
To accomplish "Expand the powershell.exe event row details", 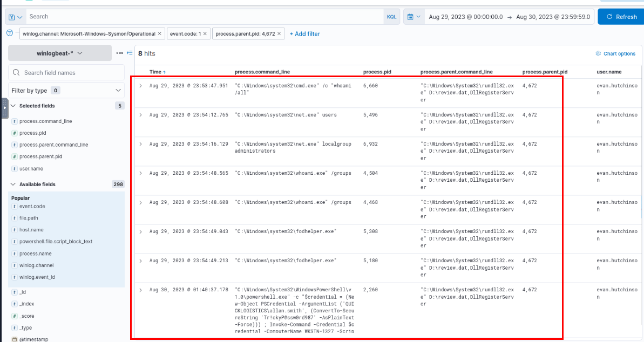I will (141, 290).
